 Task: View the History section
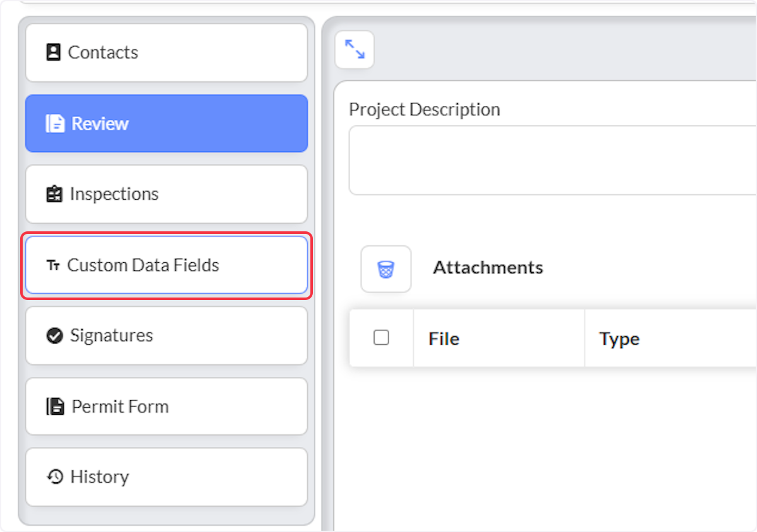point(167,477)
